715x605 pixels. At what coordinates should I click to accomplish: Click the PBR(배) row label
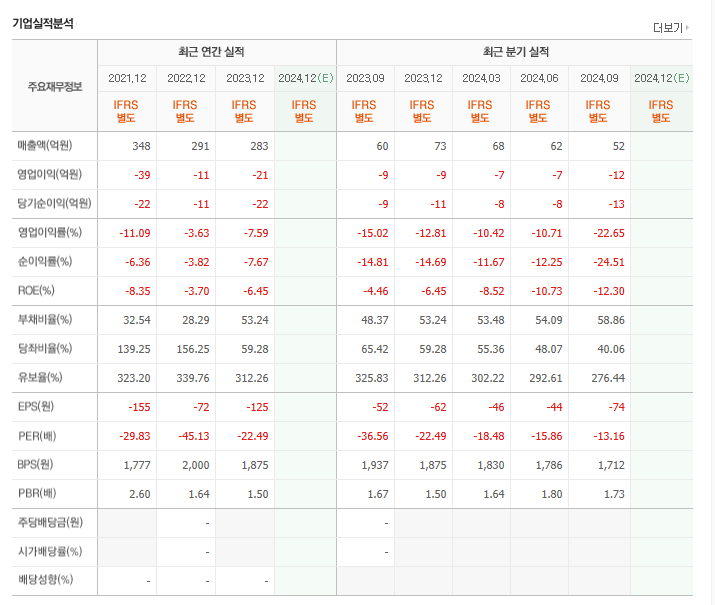click(37, 493)
